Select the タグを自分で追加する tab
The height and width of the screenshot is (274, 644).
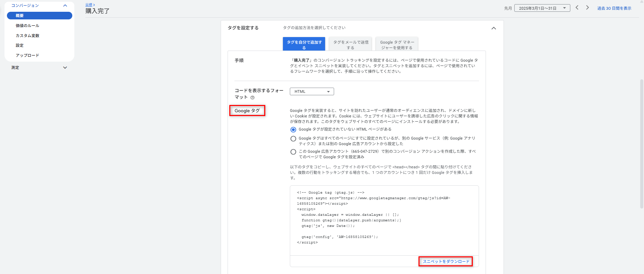point(304,44)
